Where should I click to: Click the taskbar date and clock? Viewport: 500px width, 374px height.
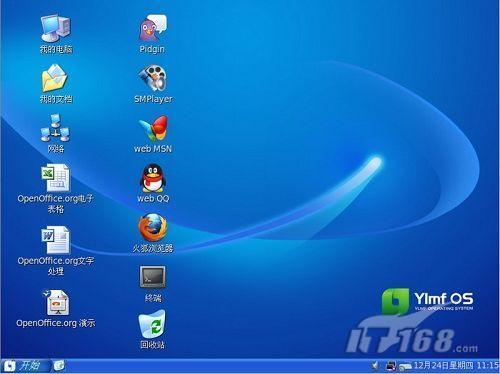[x=456, y=366]
